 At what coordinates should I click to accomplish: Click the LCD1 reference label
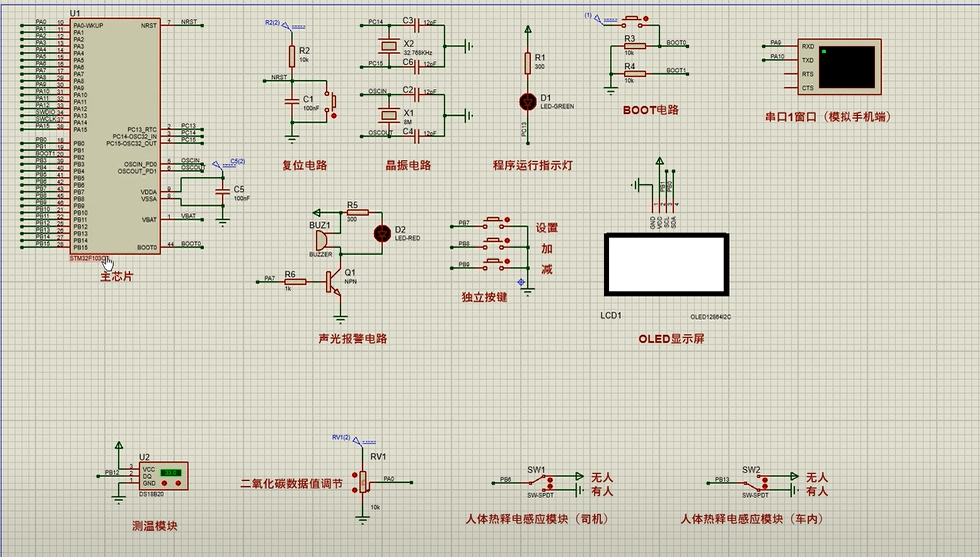[x=611, y=316]
